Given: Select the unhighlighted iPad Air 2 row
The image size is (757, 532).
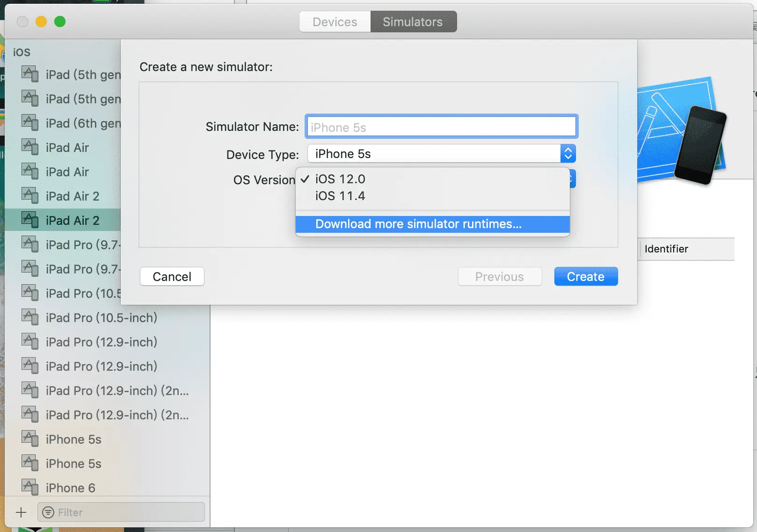Looking at the screenshot, I should click(x=63, y=196).
